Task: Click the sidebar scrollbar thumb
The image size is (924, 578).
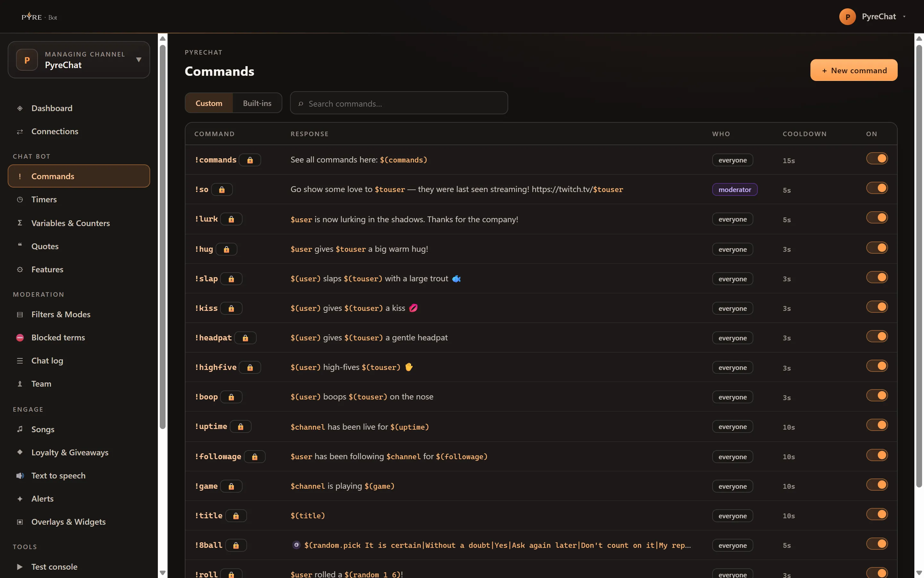Action: point(162,237)
